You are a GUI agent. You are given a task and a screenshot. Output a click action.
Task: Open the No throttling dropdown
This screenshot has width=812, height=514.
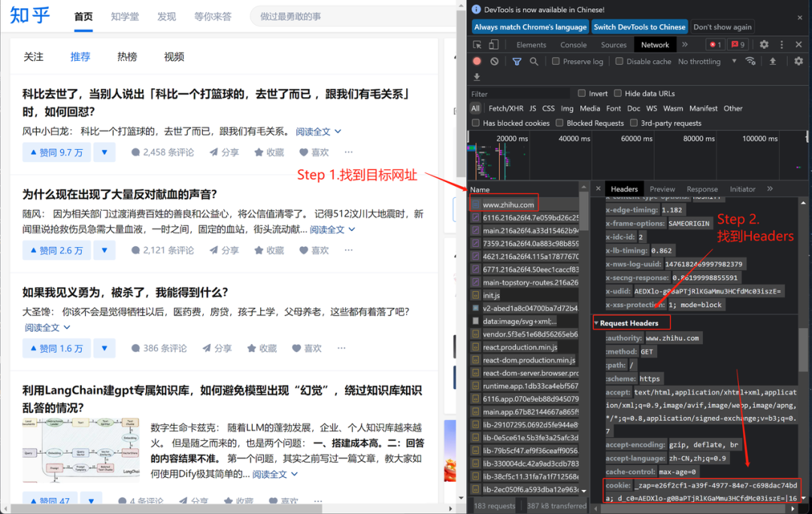pyautogui.click(x=707, y=61)
